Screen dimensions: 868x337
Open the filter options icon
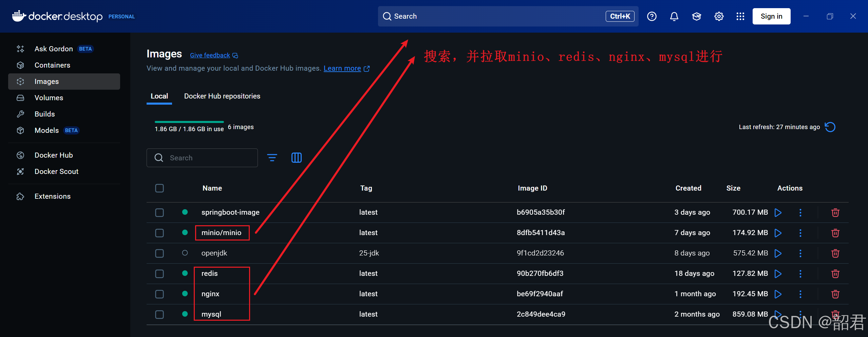(272, 158)
